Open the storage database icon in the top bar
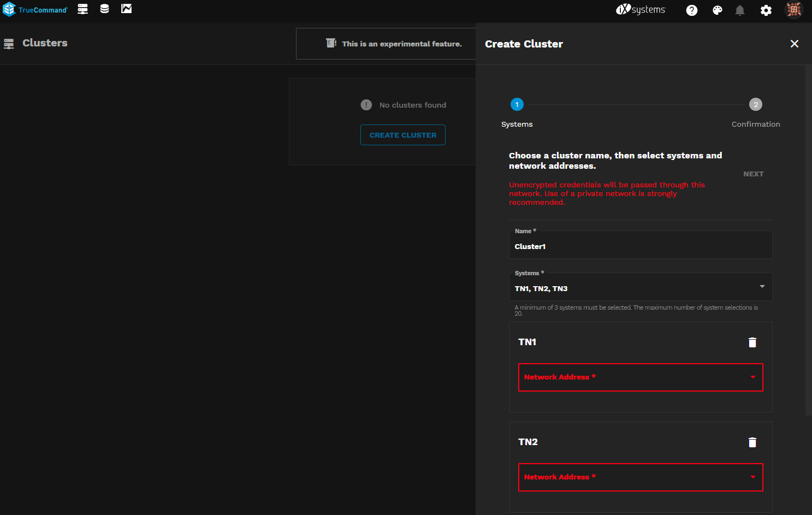The width and height of the screenshot is (812, 515). coord(104,9)
